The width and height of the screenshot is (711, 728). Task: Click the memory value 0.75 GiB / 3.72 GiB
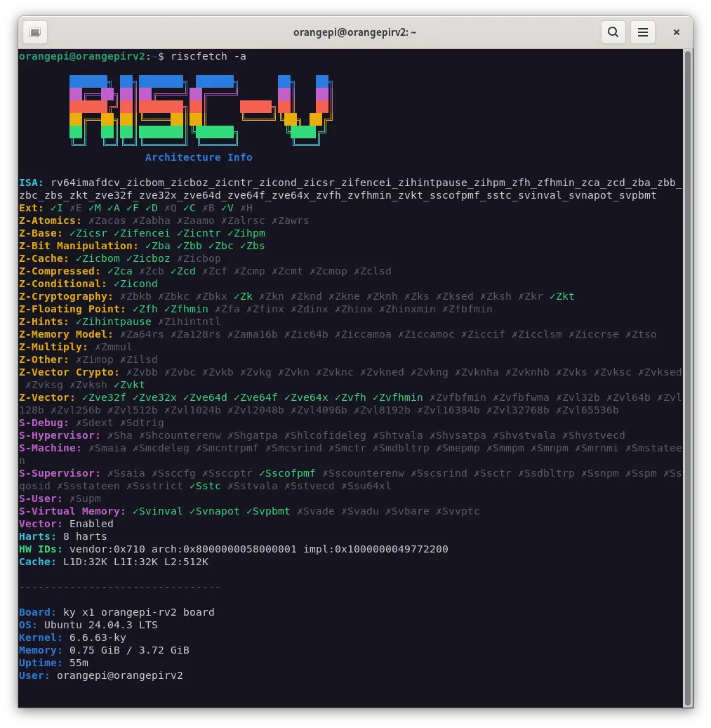(x=129, y=651)
